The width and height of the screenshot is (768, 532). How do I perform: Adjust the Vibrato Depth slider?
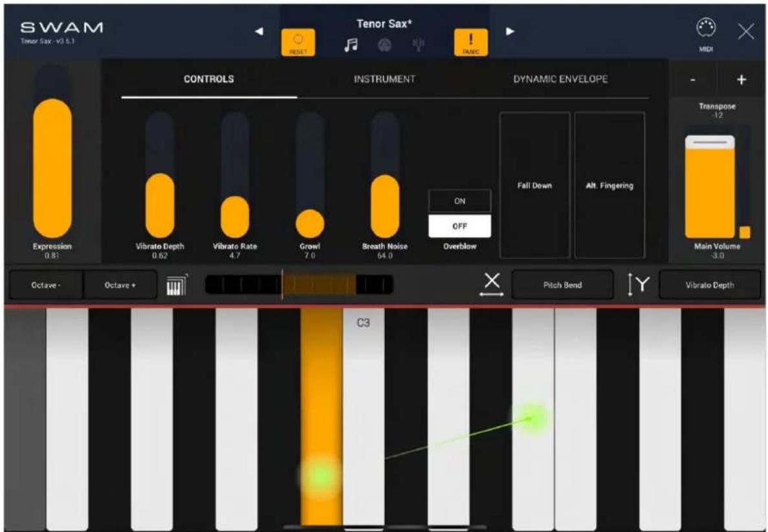point(160,175)
